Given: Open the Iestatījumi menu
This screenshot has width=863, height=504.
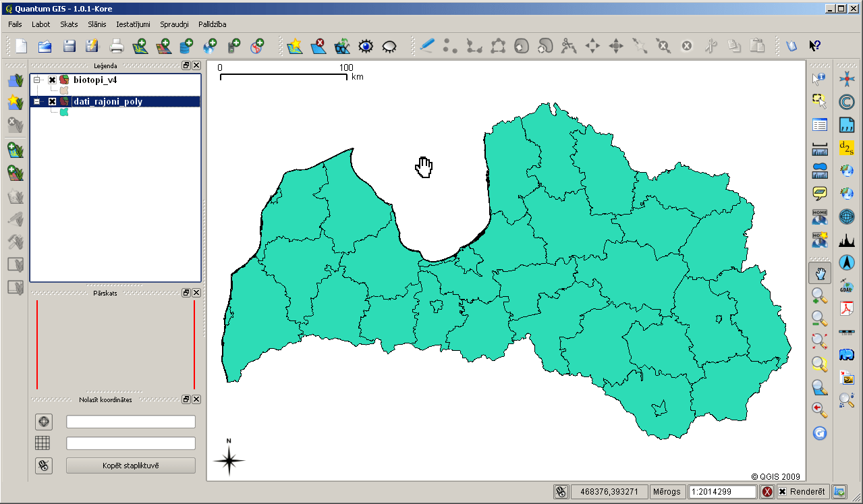Looking at the screenshot, I should 133,24.
